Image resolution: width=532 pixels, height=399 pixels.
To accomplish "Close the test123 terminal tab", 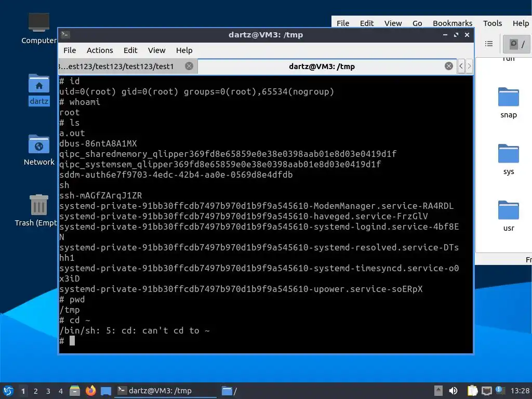I will pos(189,66).
